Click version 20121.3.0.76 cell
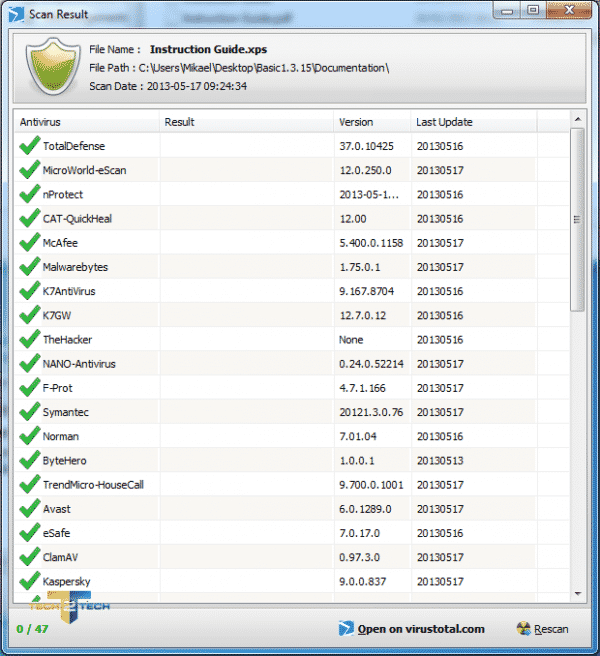Viewport: 600px width, 656px height. pyautogui.click(x=371, y=412)
